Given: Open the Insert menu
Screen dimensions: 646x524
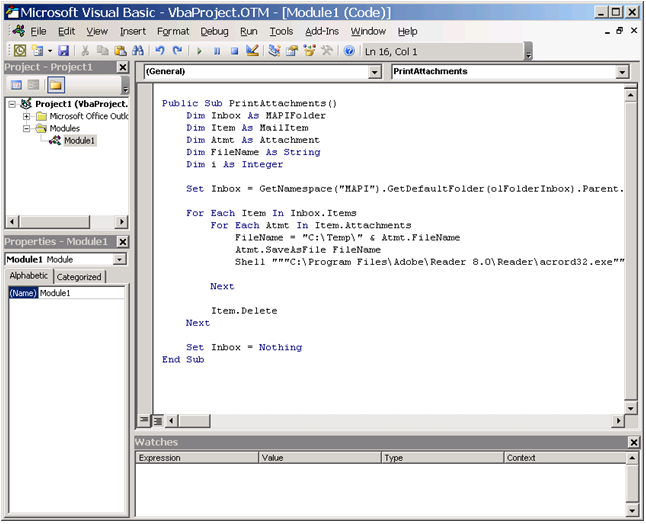Looking at the screenshot, I should [x=133, y=31].
